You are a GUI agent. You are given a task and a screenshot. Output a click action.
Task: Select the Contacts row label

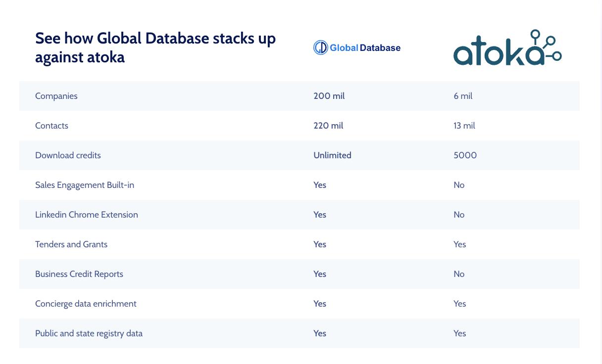(x=51, y=126)
